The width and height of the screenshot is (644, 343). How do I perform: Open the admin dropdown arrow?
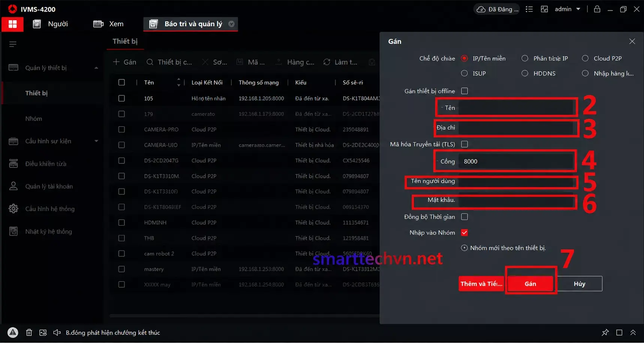[578, 9]
